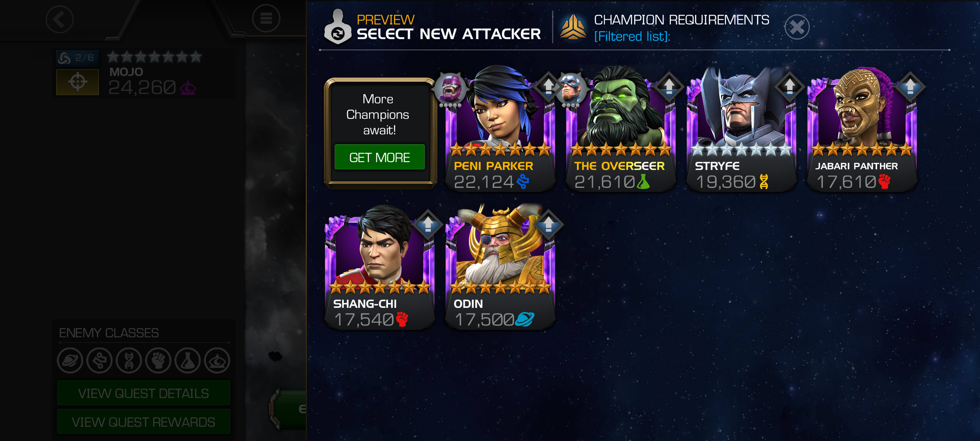Select Peni Parker as attacker

[x=500, y=130]
